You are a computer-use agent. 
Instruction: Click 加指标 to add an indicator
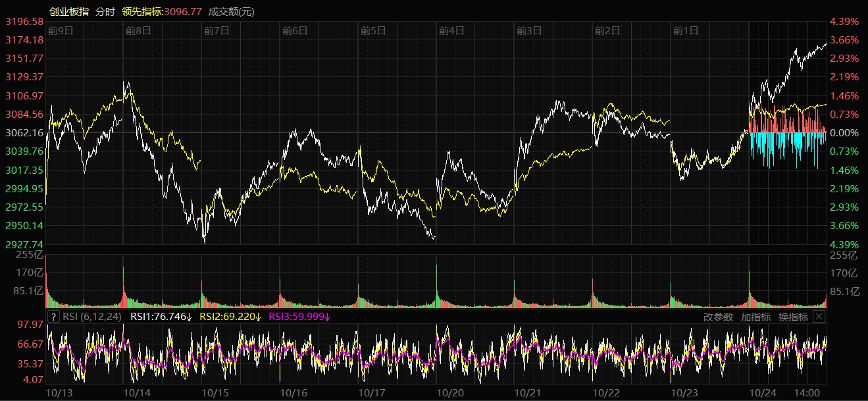click(x=755, y=317)
